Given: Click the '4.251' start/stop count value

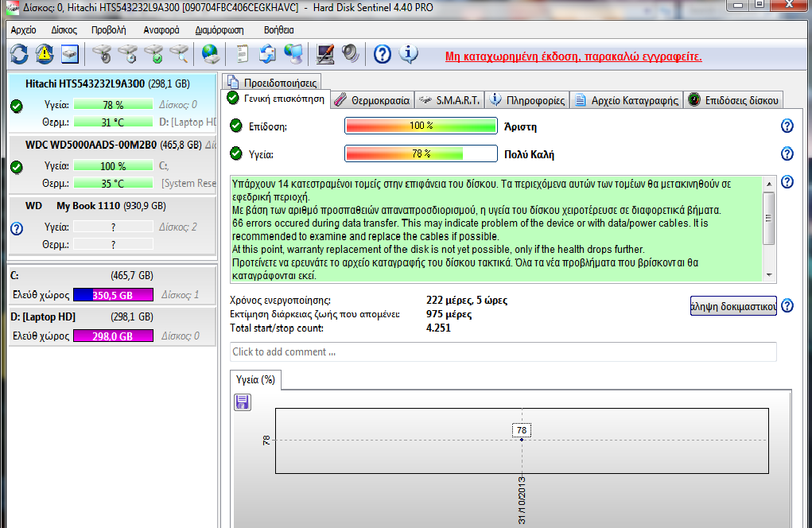Looking at the screenshot, I should tap(438, 328).
